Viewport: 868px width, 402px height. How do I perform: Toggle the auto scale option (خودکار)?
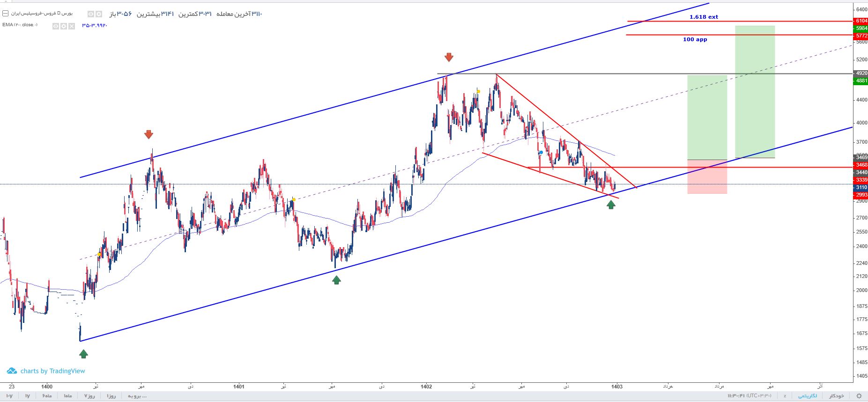point(837,396)
